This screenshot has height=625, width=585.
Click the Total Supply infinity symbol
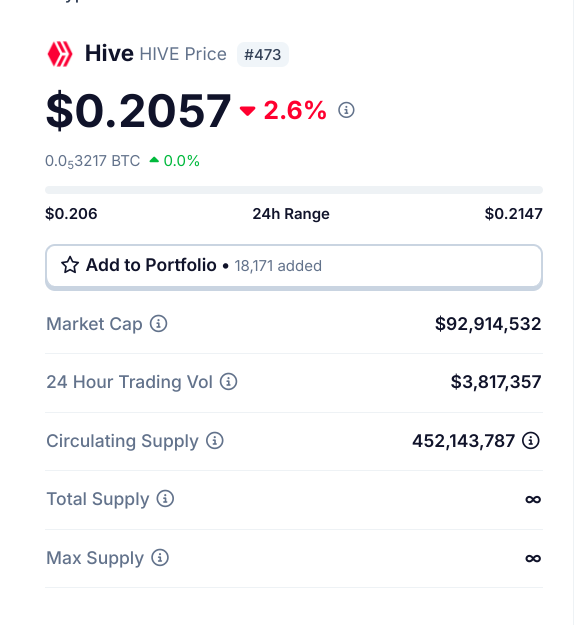point(533,499)
